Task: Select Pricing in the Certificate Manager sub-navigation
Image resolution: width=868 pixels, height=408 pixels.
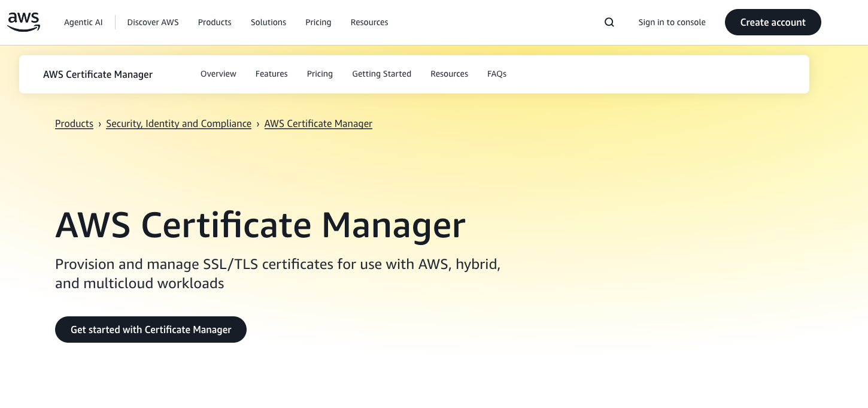Action: 320,74
